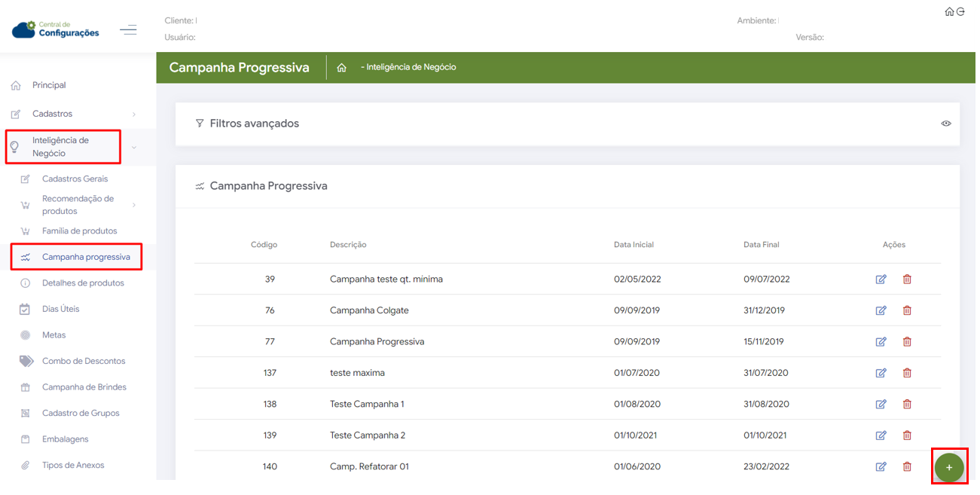Open Campanha de Brindes in sidebar

pyautogui.click(x=84, y=387)
